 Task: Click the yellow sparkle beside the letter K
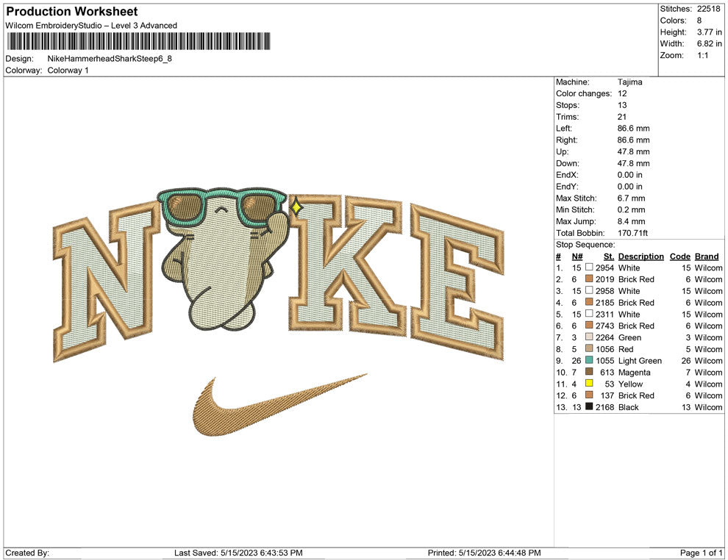click(296, 207)
